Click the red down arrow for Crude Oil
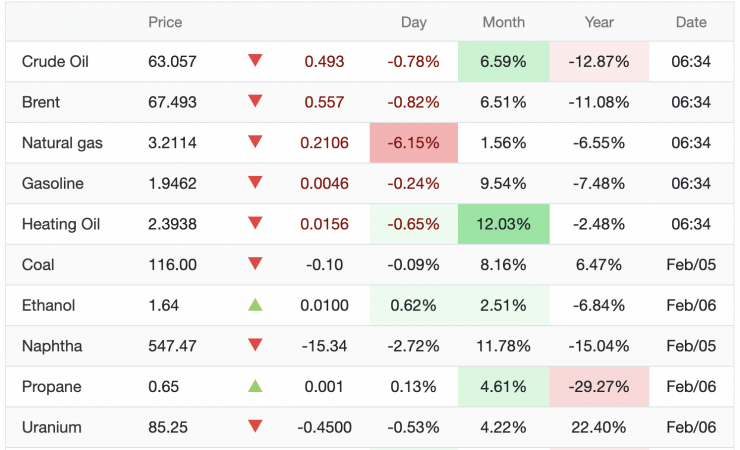The width and height of the screenshot is (740, 450). (255, 61)
